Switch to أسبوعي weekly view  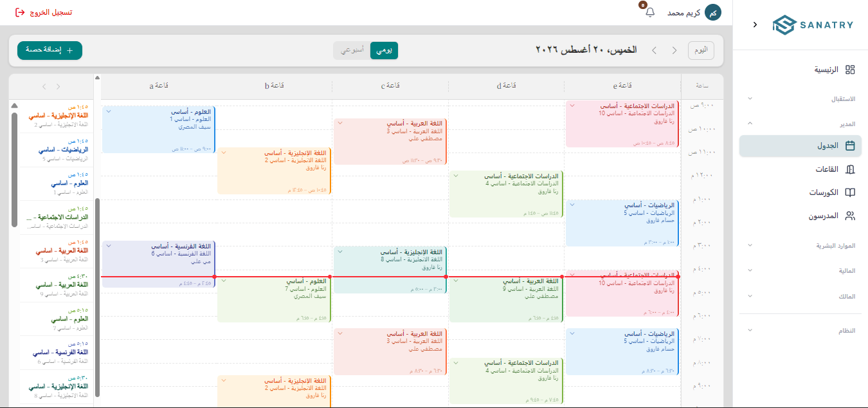(352, 50)
